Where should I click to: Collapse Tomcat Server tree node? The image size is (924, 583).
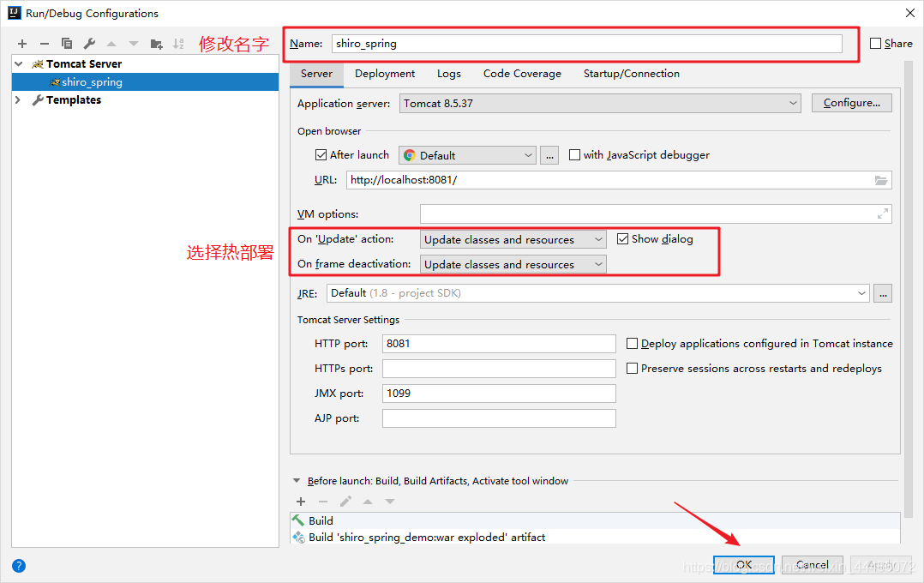(x=19, y=63)
